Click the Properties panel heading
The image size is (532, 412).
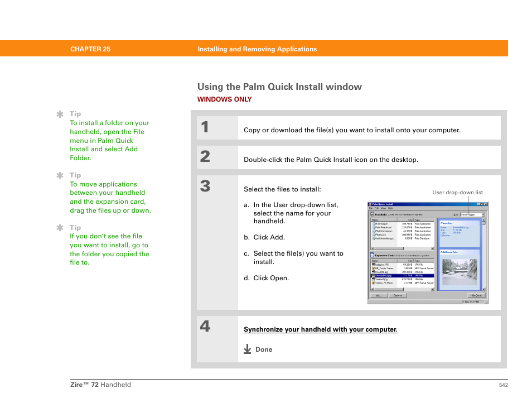tap(447, 223)
